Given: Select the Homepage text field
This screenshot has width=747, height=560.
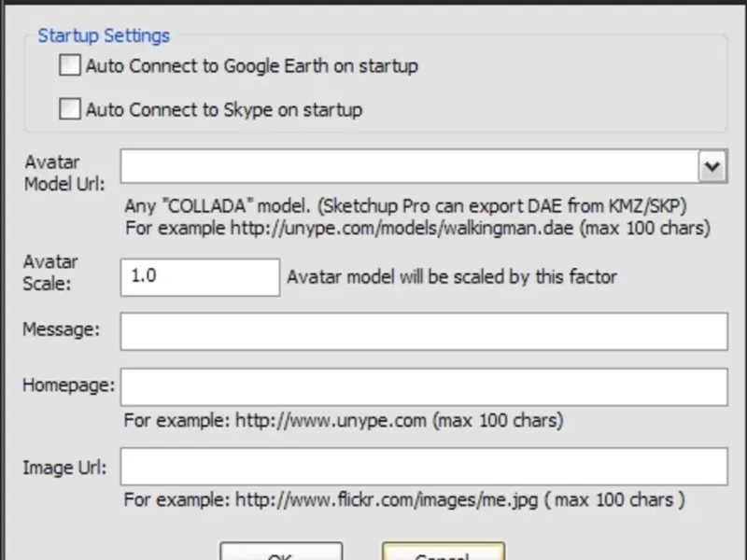Looking at the screenshot, I should (423, 386).
